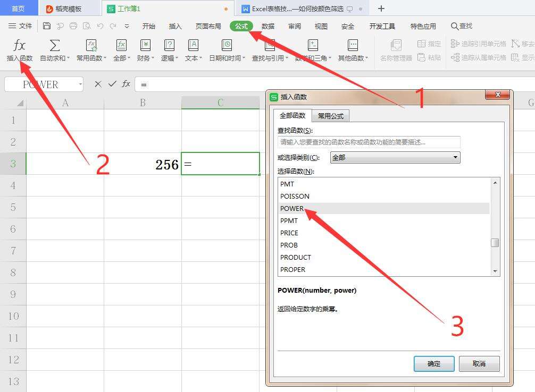Open Math and Trig functions icon
Viewport: 535px width, 392px height.
point(313,45)
